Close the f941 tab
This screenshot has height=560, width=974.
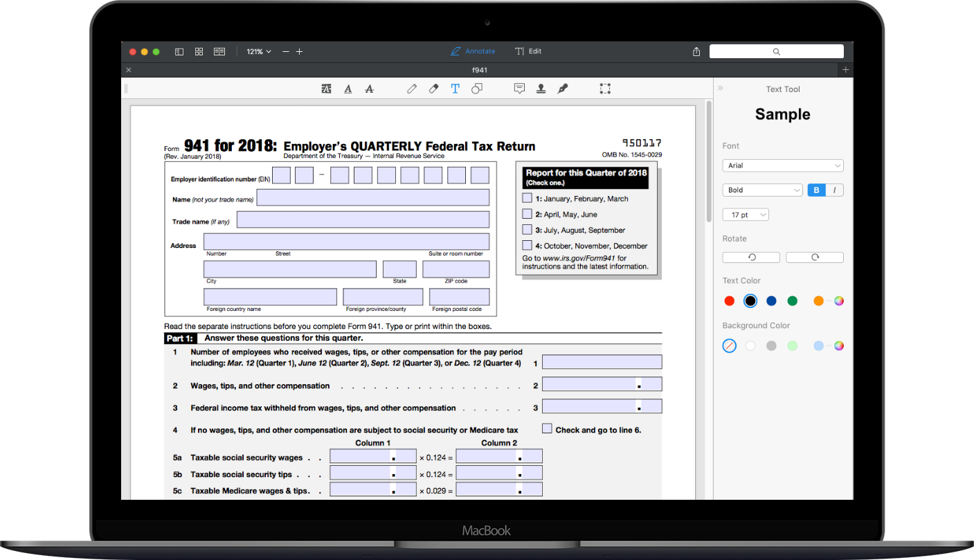[129, 70]
